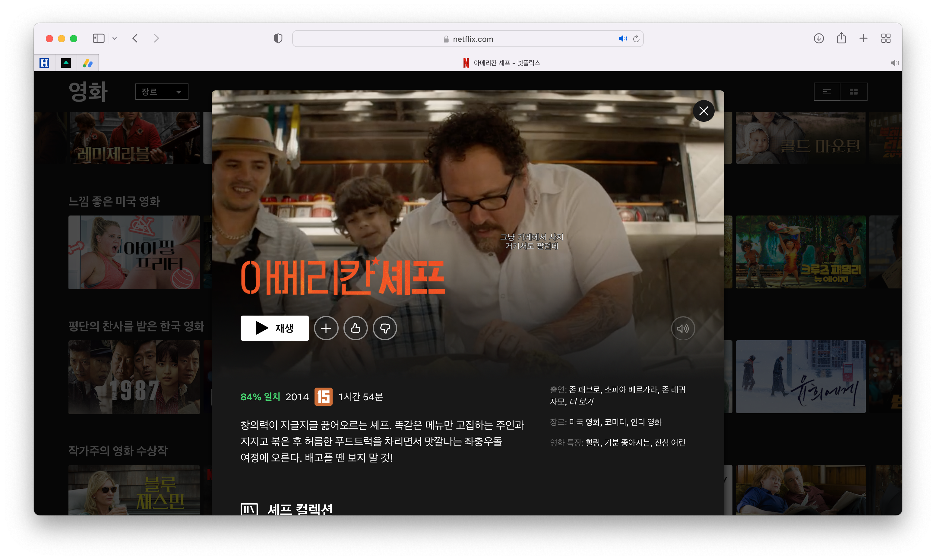Switch to grid view layout
936x560 pixels.
tap(853, 92)
